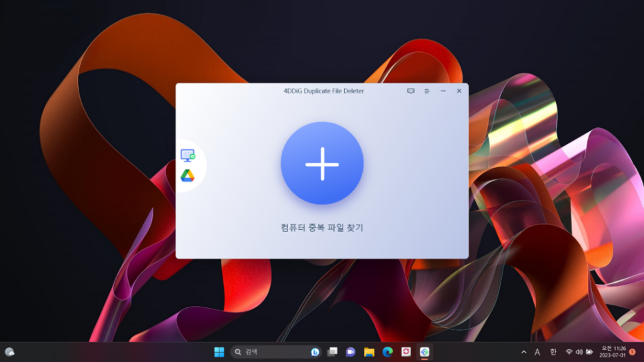Image resolution: width=644 pixels, height=362 pixels.
Task: Open Bing chat icon in search box
Action: [x=315, y=352]
